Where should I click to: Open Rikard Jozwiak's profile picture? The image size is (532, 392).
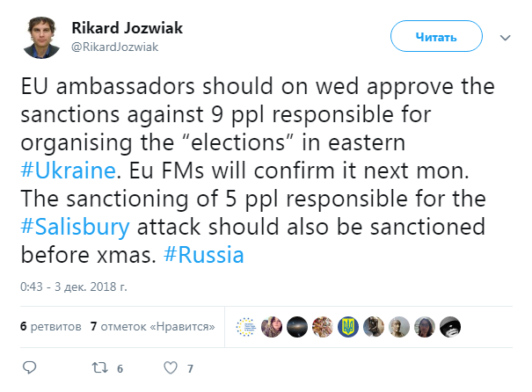click(x=42, y=37)
